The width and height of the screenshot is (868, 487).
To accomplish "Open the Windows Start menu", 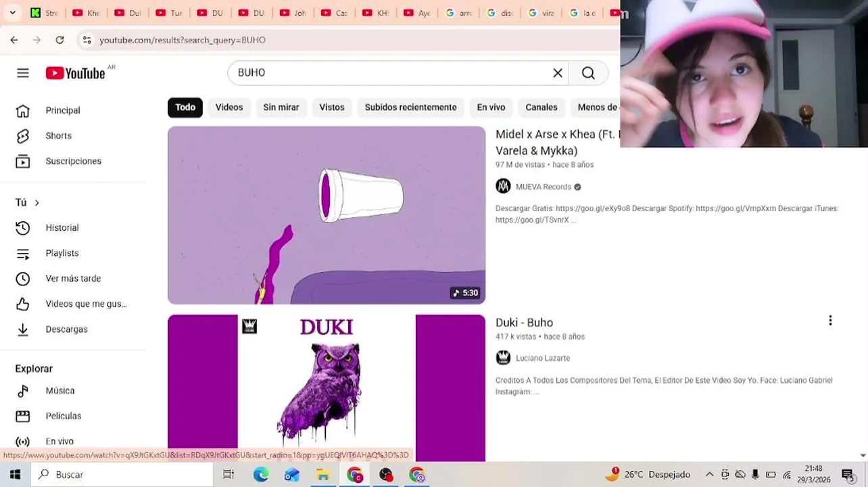I will coord(15,475).
